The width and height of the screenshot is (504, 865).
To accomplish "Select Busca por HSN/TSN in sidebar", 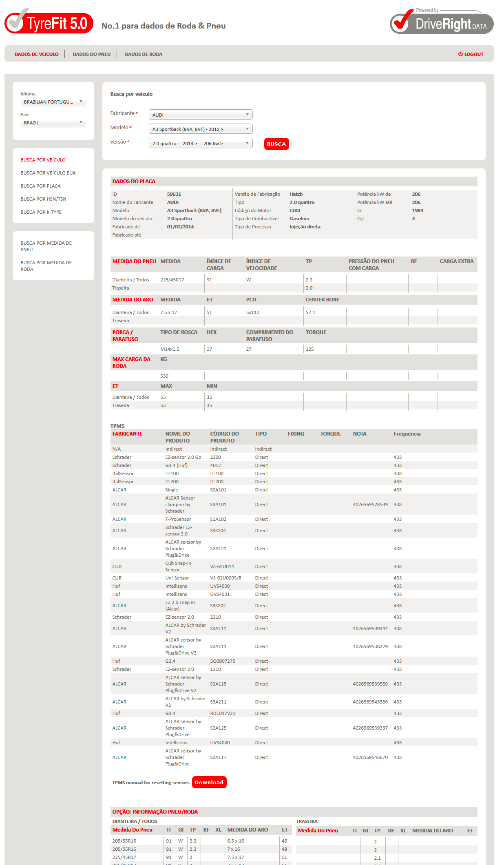I will (44, 199).
